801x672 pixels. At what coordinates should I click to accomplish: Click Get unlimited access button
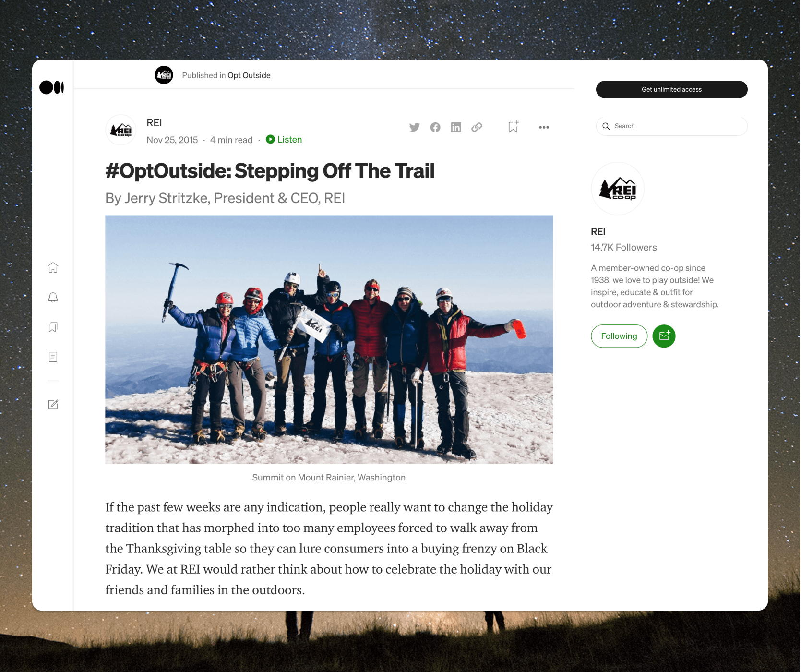[671, 89]
